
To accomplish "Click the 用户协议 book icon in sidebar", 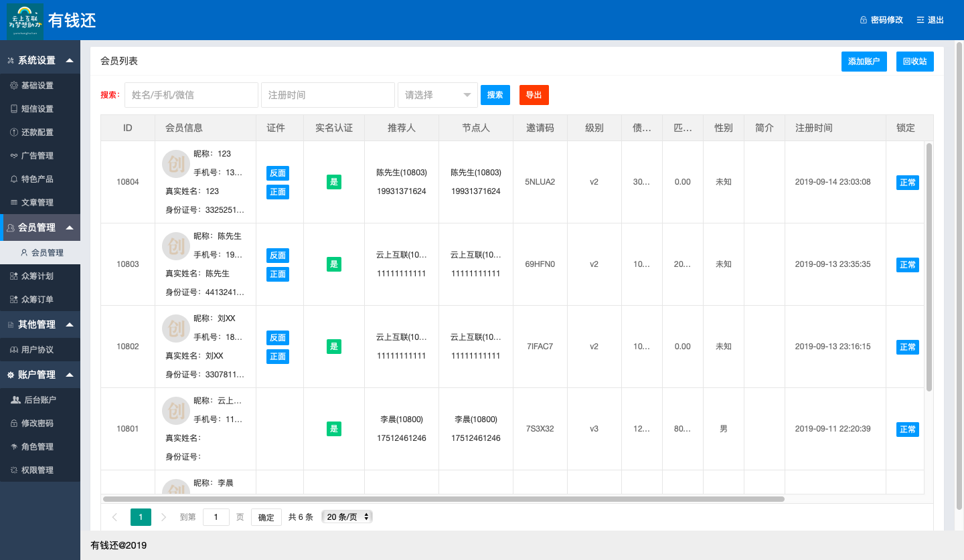I will pos(14,350).
